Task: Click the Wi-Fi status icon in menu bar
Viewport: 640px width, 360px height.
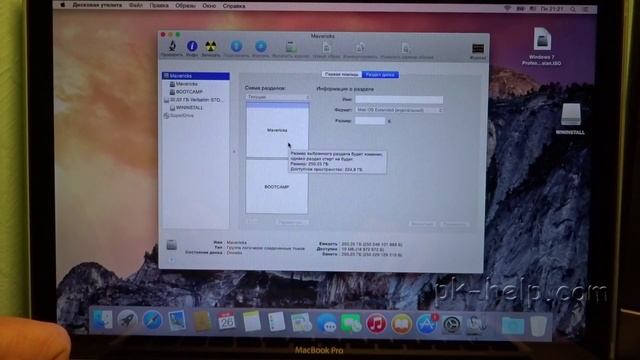Action: click(x=507, y=8)
